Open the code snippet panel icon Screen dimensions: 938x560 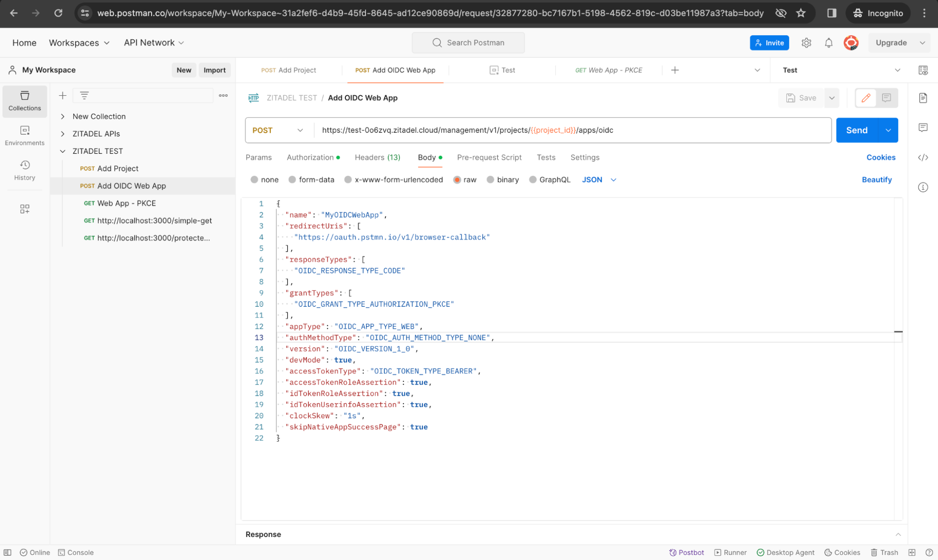pyautogui.click(x=923, y=158)
